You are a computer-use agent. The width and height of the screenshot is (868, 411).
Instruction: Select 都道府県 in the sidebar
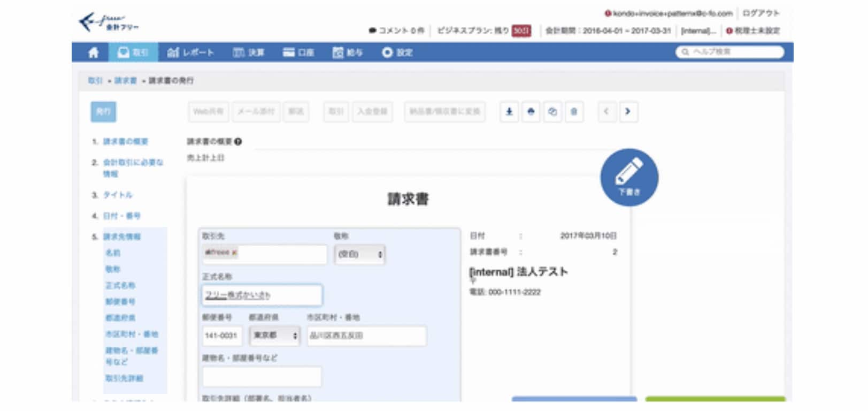point(120,318)
